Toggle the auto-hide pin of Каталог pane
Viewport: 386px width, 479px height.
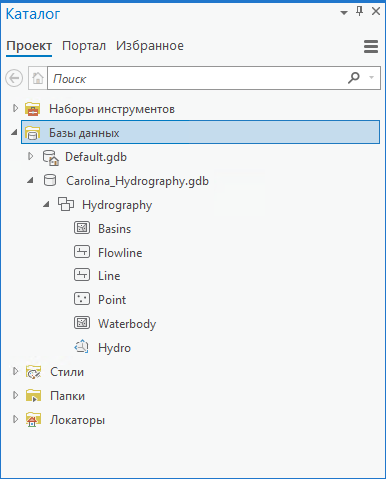[x=359, y=12]
